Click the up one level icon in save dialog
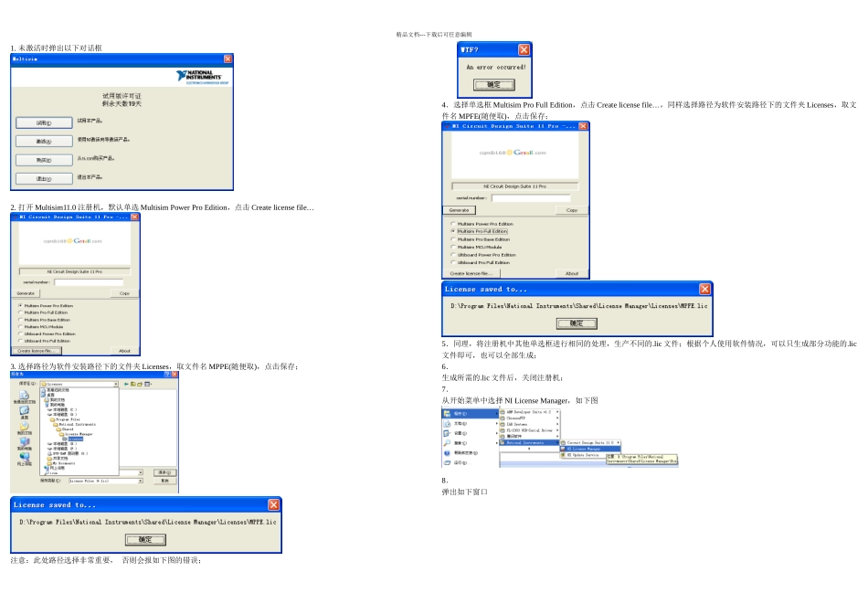 tap(133, 384)
